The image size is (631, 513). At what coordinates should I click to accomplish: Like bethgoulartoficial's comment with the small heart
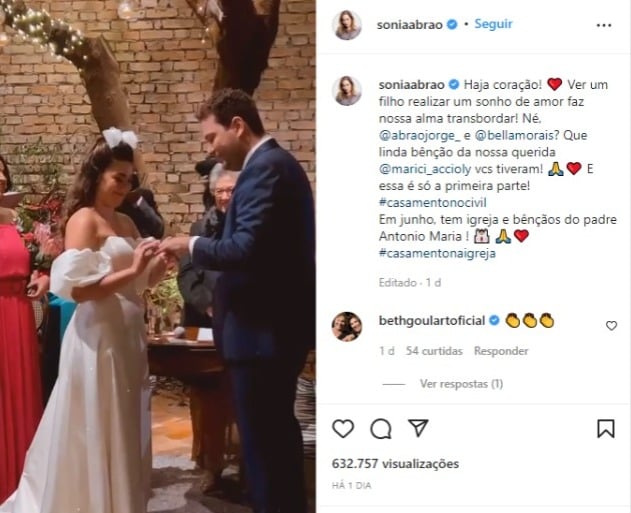click(611, 326)
